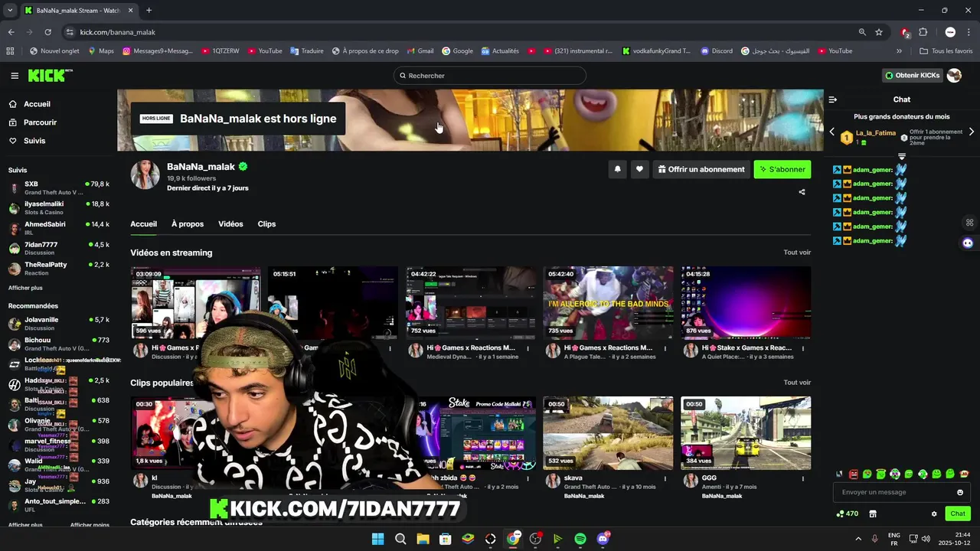Screen dimensions: 980x551
Task: Select the Accueil channel tab
Action: click(x=143, y=224)
